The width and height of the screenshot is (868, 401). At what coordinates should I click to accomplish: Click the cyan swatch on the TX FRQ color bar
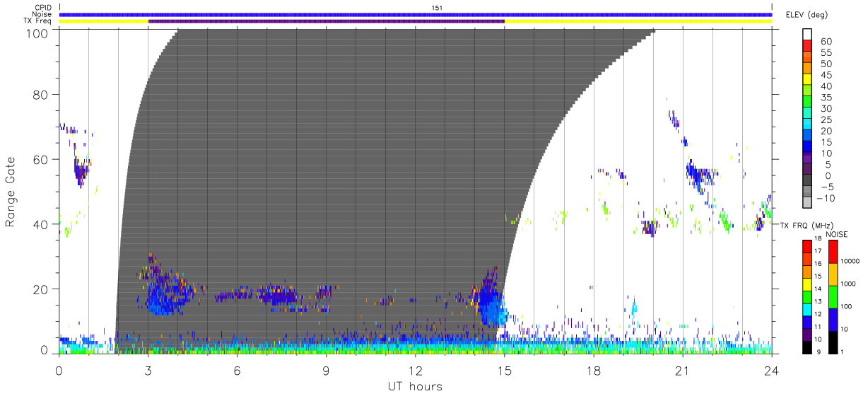coord(807,310)
